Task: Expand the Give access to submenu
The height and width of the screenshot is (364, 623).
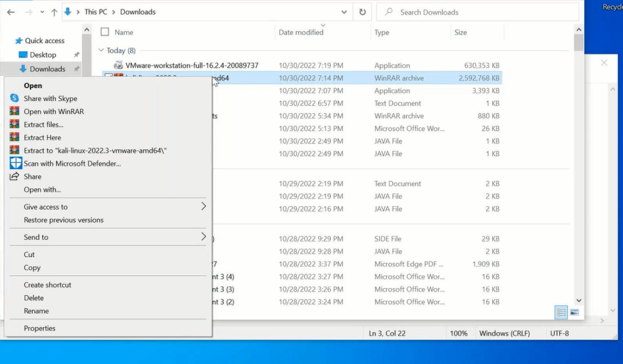Action: click(x=203, y=207)
